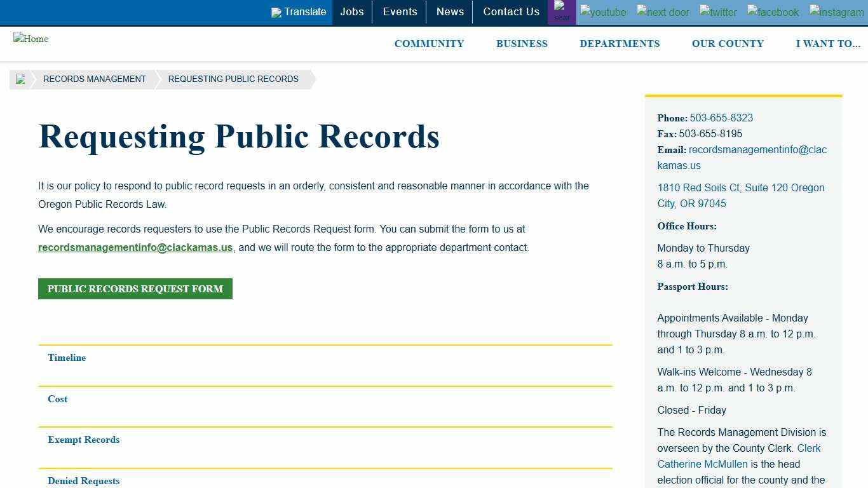Click the Facebook icon
Screen dimensions: 868x488
point(772,12)
